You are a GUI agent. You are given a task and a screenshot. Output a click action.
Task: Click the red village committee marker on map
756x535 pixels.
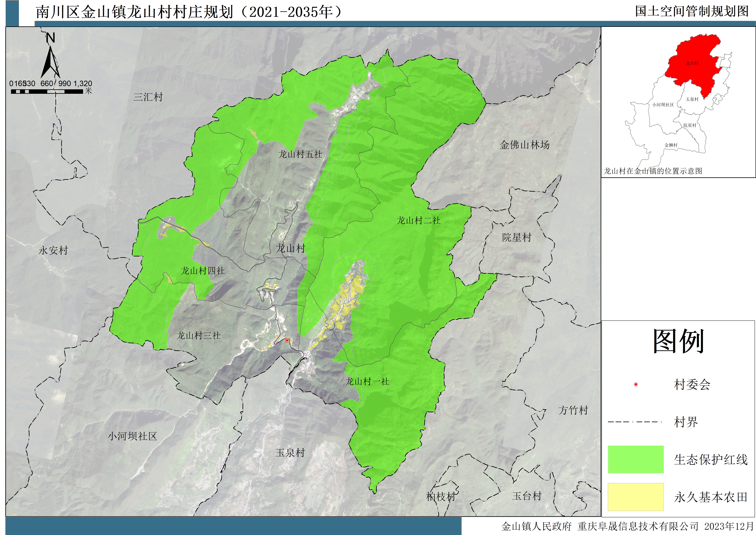[x=287, y=340]
